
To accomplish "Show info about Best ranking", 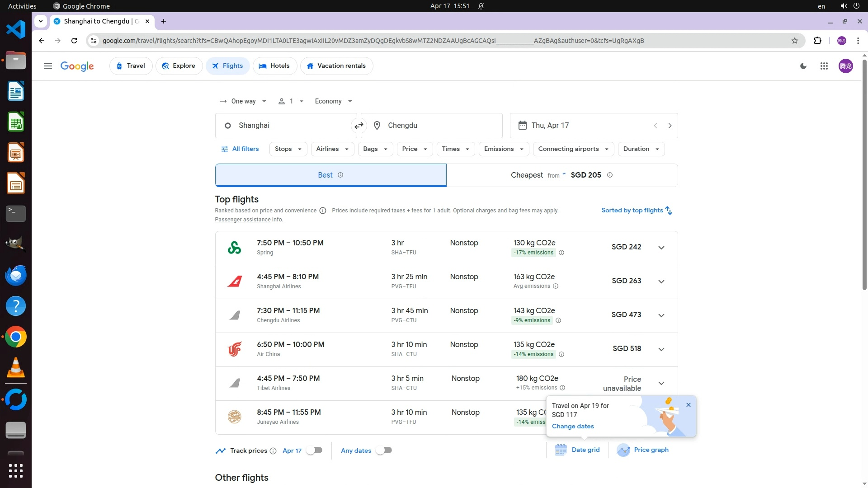I will click(340, 175).
